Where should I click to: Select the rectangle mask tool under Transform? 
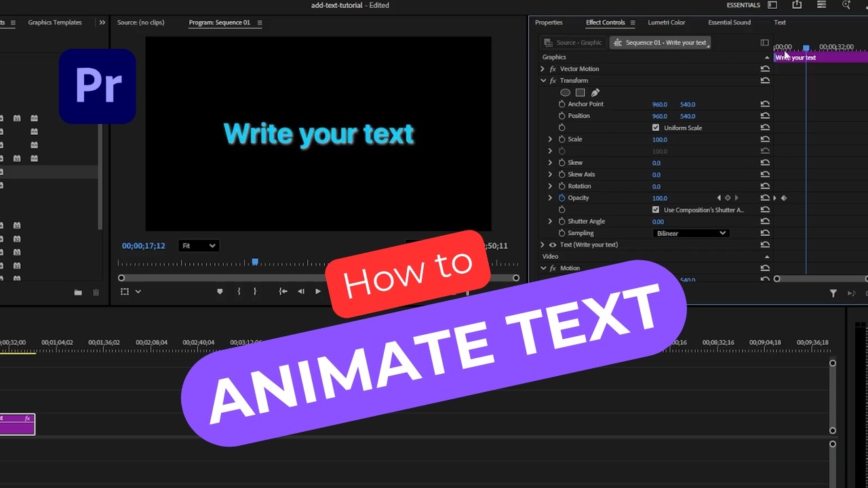pyautogui.click(x=580, y=93)
